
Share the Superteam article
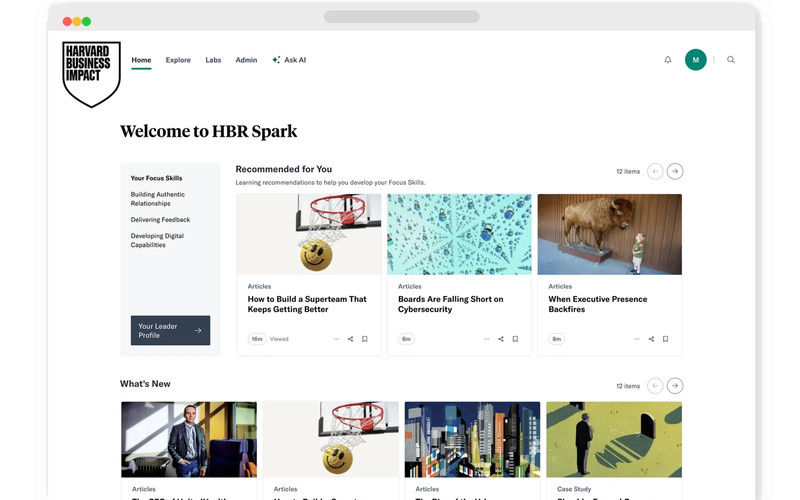(351, 339)
